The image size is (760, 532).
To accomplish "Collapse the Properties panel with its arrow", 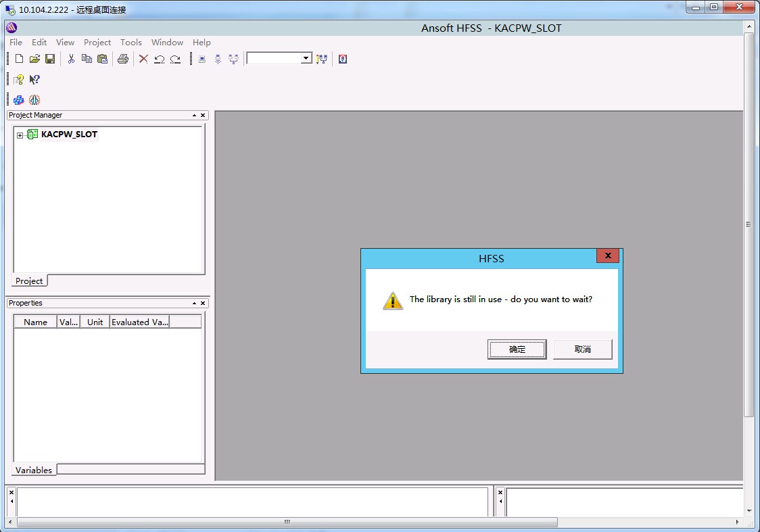I will pos(194,304).
